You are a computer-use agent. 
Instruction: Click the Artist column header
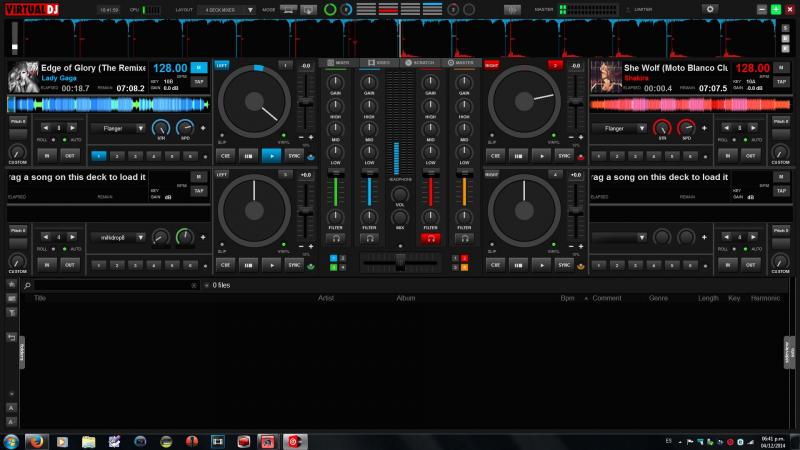pos(326,298)
